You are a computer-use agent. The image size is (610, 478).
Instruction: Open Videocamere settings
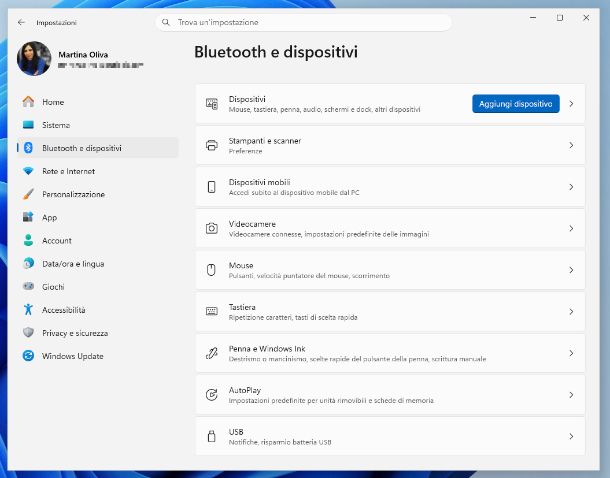390,228
